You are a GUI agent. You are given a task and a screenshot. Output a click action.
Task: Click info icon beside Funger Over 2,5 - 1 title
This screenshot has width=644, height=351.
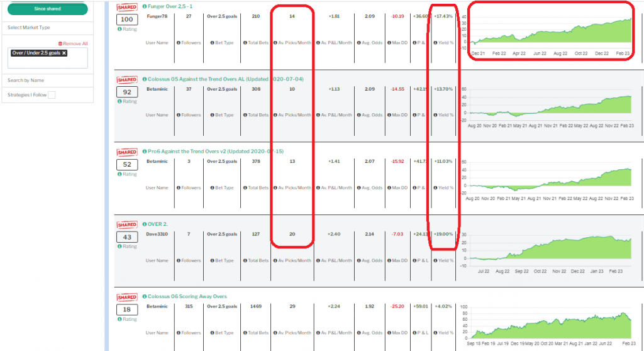[x=145, y=8]
